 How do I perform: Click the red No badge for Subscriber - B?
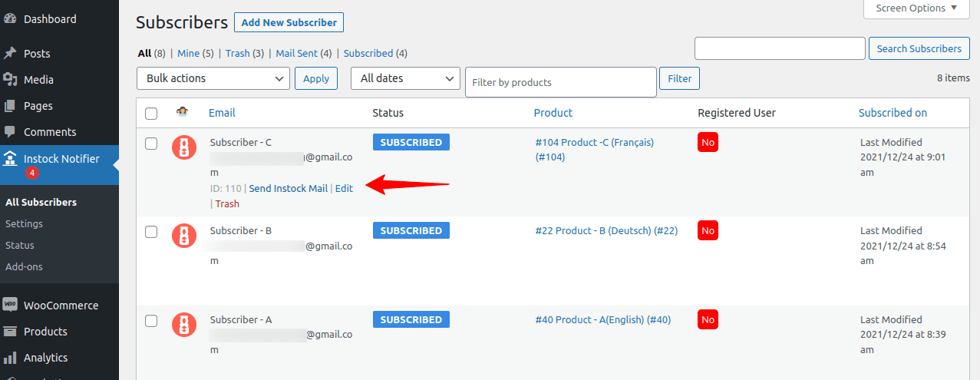[x=708, y=231]
